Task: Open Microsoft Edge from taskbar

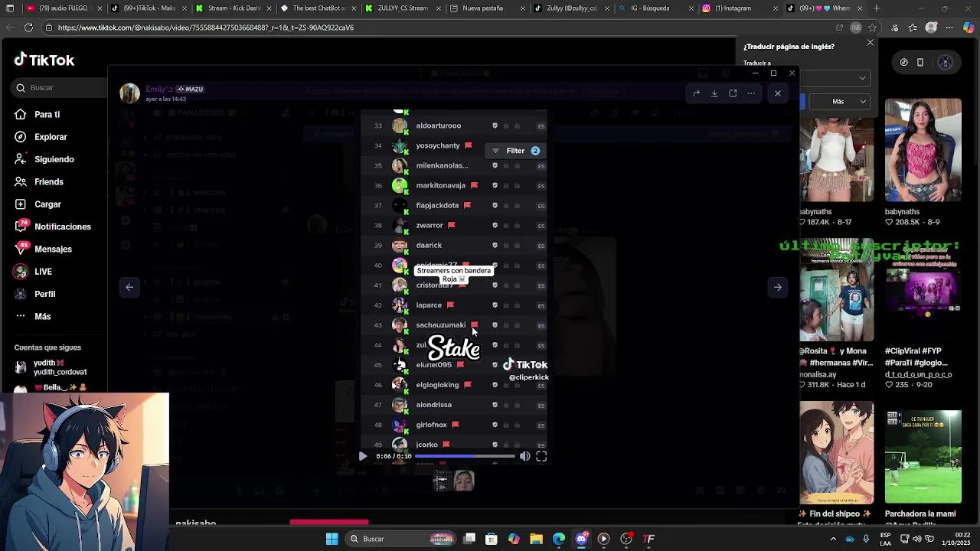Action: coord(559,539)
